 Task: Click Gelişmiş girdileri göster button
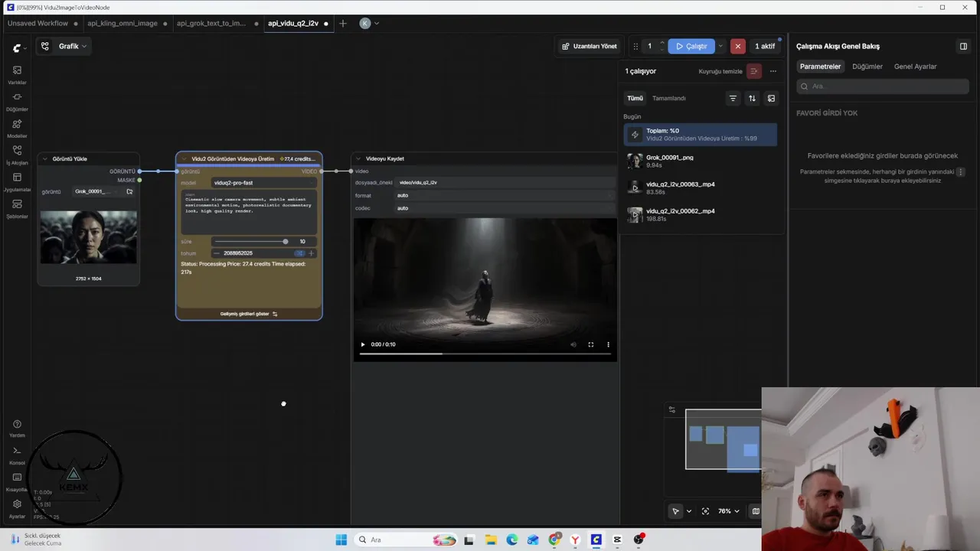pyautogui.click(x=249, y=314)
